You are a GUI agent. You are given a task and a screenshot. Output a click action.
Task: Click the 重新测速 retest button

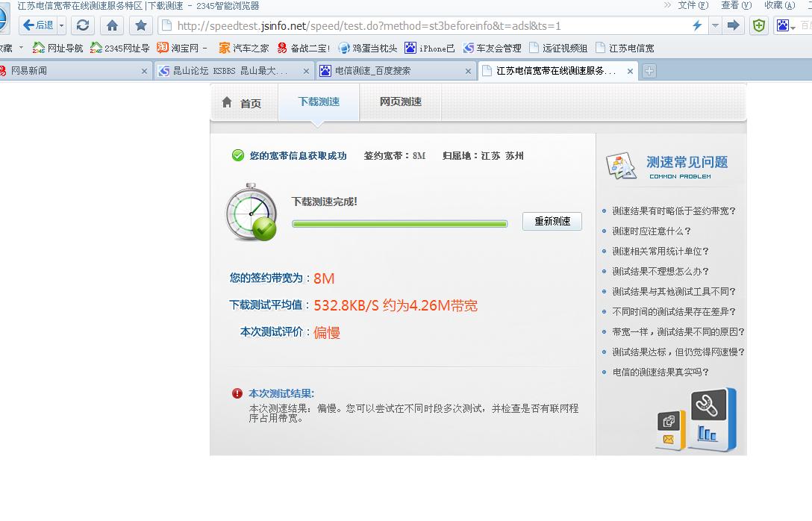[x=552, y=221]
